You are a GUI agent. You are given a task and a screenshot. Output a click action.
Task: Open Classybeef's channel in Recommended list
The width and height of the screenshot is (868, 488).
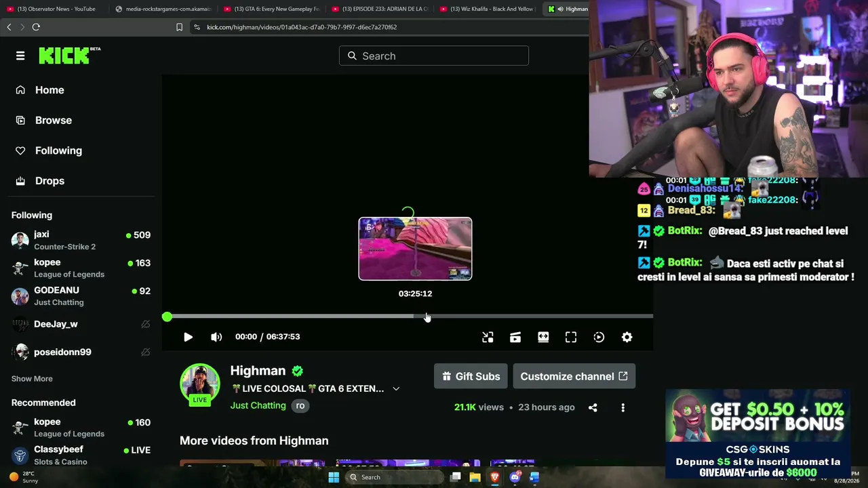pyautogui.click(x=81, y=455)
